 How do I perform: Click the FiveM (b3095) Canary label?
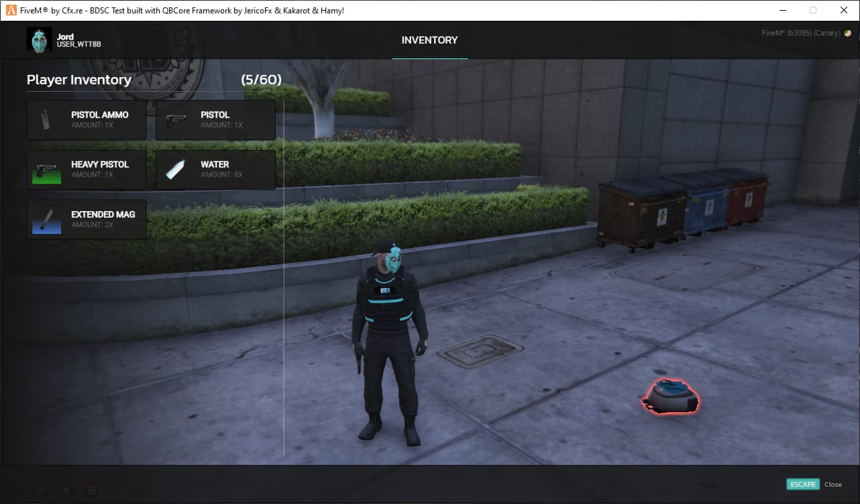click(x=802, y=32)
